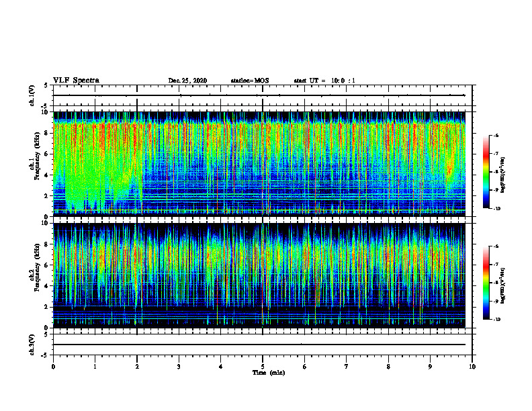Click the time axis tick label "0"

[x=53, y=367]
